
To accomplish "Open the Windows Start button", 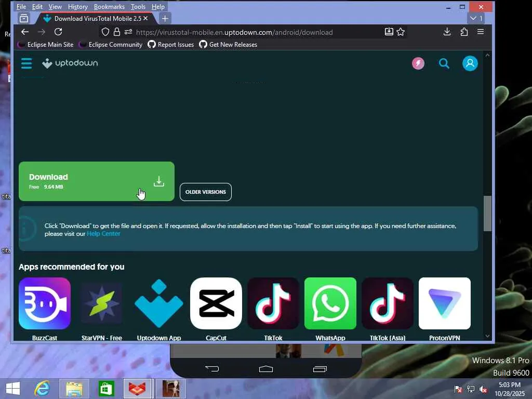I will [x=13, y=389].
